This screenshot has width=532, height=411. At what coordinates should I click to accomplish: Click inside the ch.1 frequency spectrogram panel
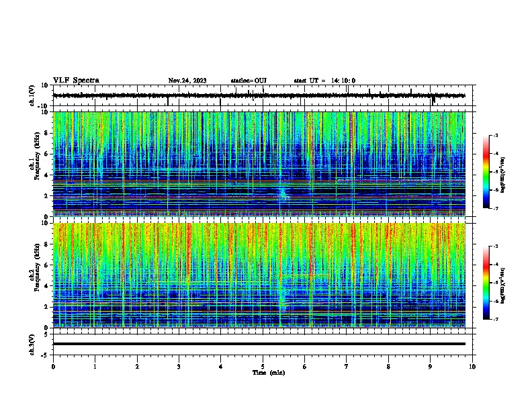pos(259,164)
